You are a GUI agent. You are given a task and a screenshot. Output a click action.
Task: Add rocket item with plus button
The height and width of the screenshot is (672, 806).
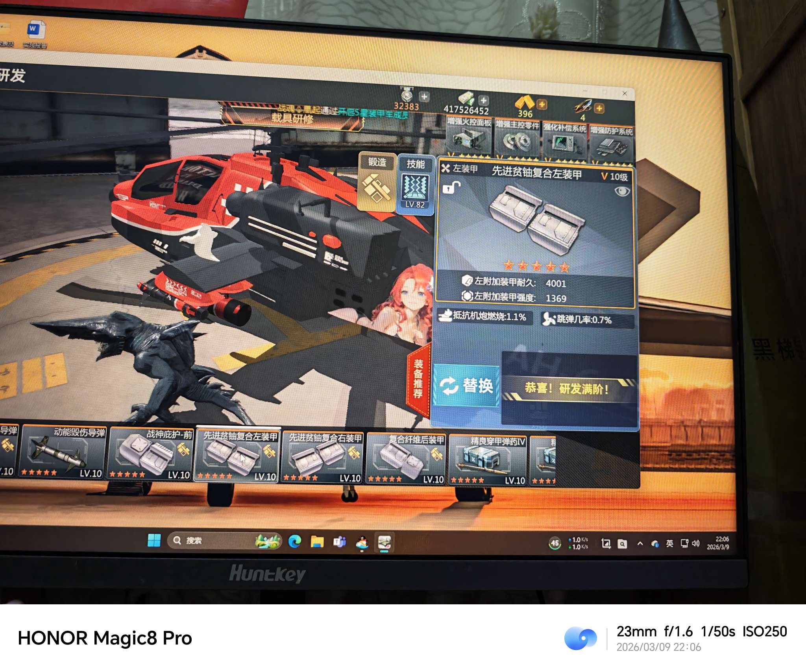click(x=599, y=108)
